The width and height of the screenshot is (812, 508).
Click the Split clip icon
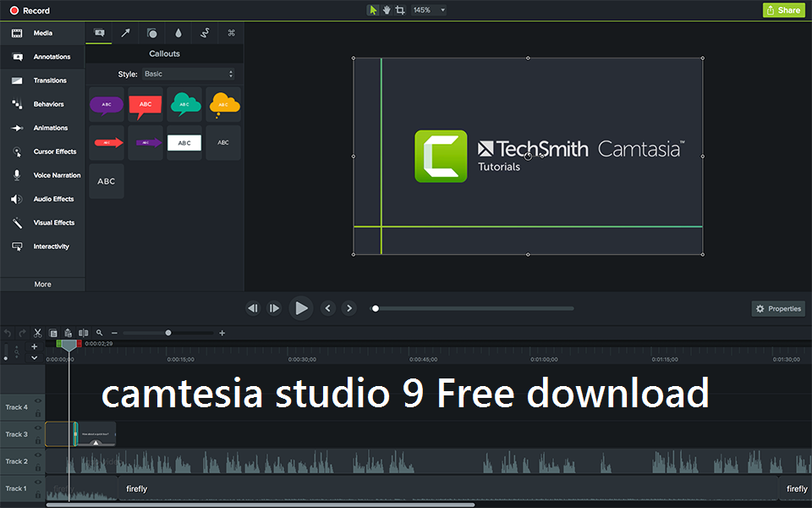pyautogui.click(x=84, y=333)
